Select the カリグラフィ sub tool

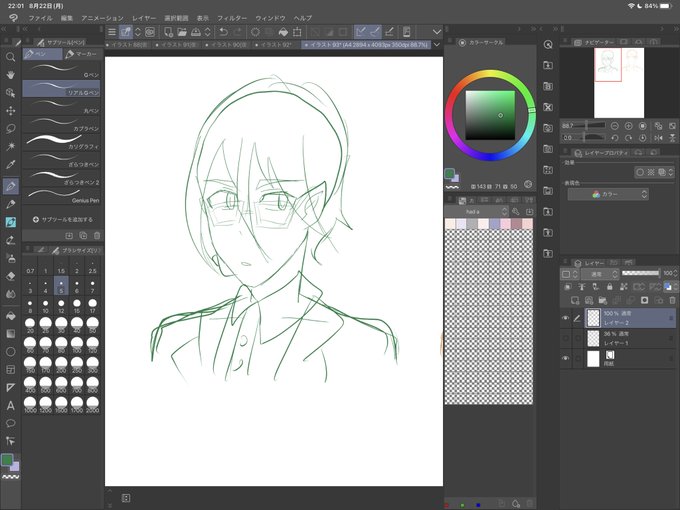[x=61, y=142]
